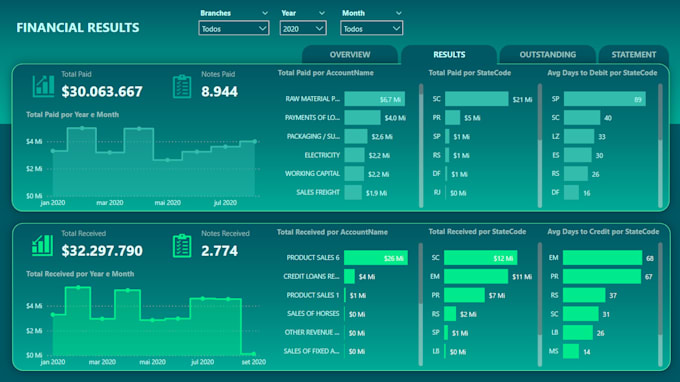Select the SC bar showing 40 days to debit
The width and height of the screenshot is (680, 382).
582,118
